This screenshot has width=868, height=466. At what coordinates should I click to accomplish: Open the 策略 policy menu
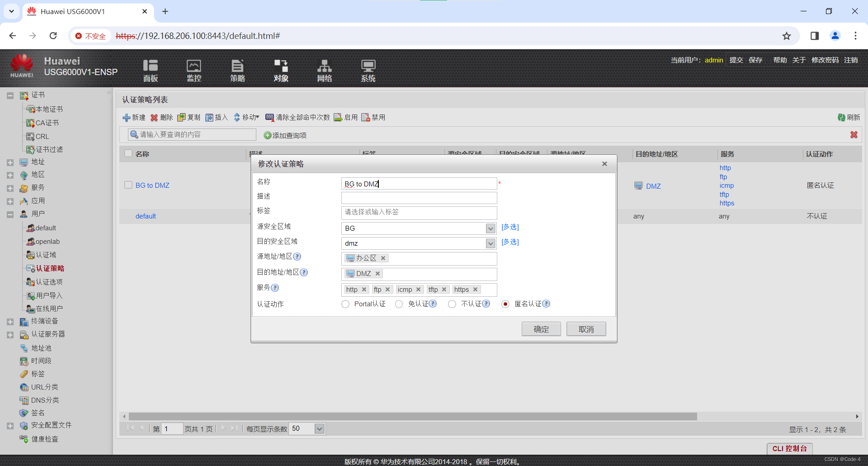tap(237, 71)
